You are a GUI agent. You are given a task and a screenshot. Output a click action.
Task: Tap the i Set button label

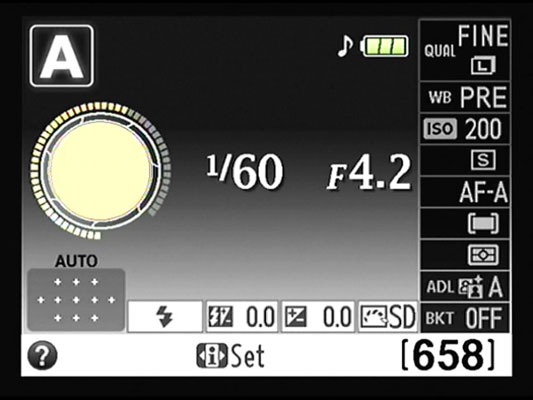point(230,355)
